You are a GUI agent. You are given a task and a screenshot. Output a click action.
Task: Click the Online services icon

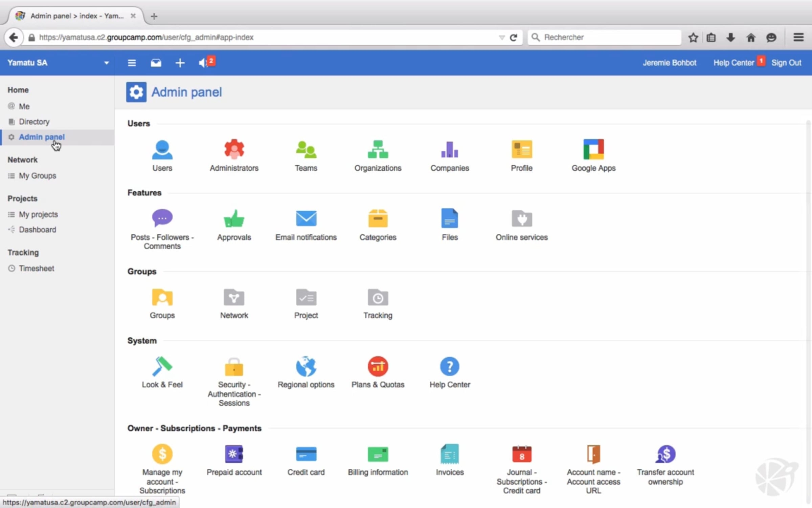point(521,218)
